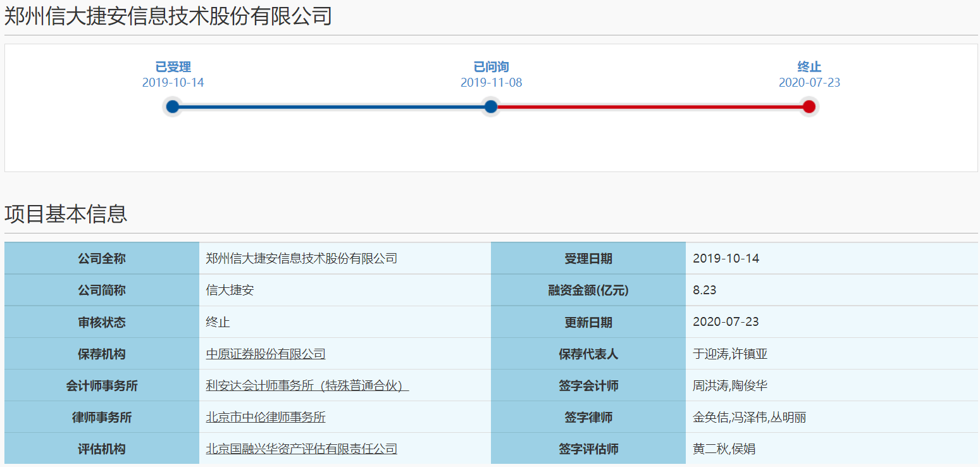
Task: Click the date 2019-11-08 under 已问询
Action: tap(491, 82)
